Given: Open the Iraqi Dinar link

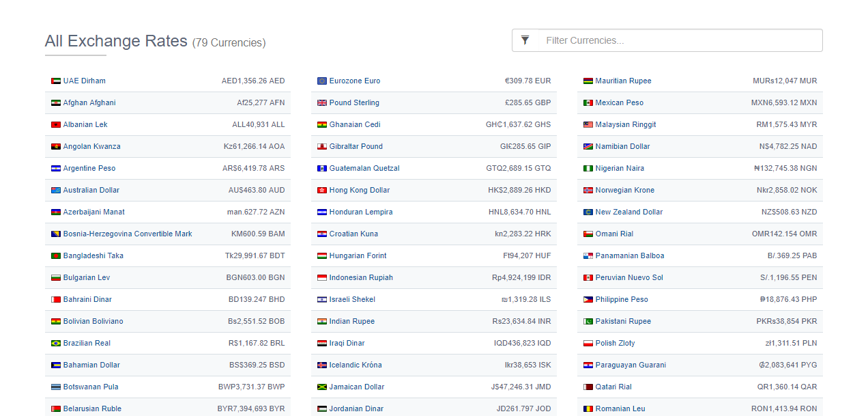Looking at the screenshot, I should tap(347, 343).
